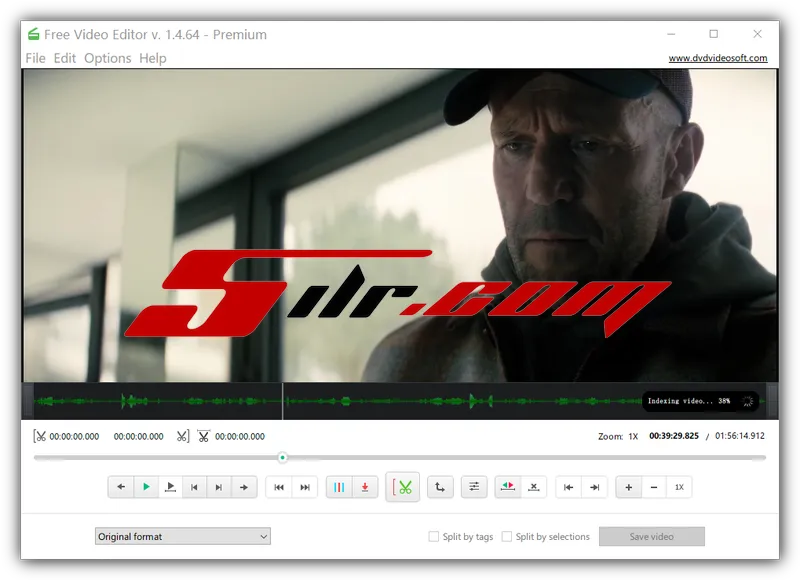Click the Save video button
The width and height of the screenshot is (800, 580).
tap(652, 537)
